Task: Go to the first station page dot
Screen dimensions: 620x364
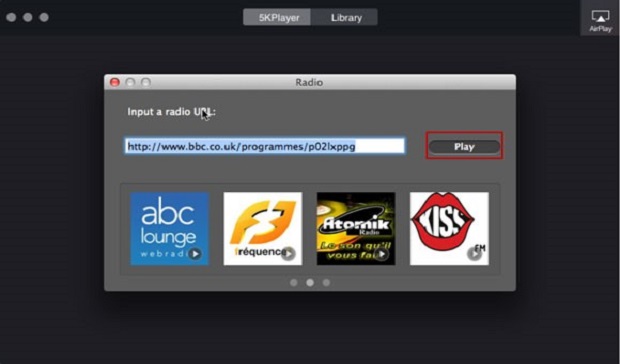Action: click(x=294, y=283)
